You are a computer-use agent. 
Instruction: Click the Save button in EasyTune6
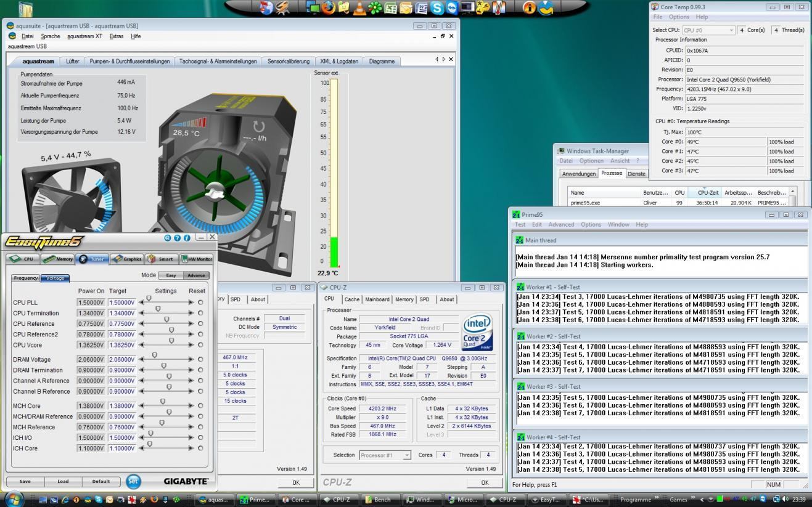[25, 482]
